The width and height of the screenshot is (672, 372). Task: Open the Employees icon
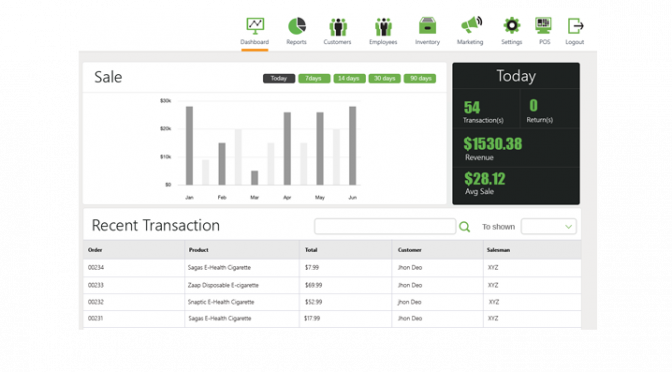pos(383,27)
